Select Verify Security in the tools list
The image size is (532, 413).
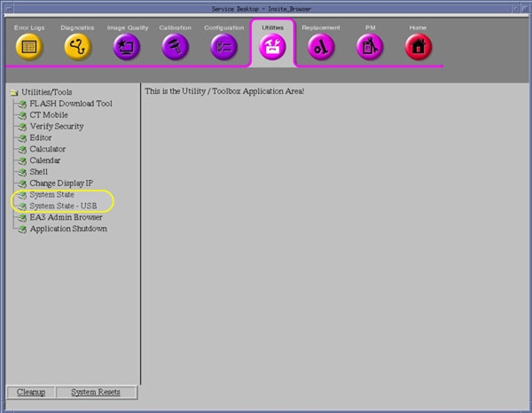coord(56,127)
